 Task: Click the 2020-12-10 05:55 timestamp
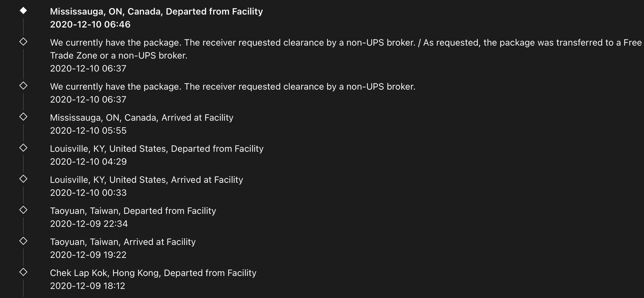[x=88, y=131]
